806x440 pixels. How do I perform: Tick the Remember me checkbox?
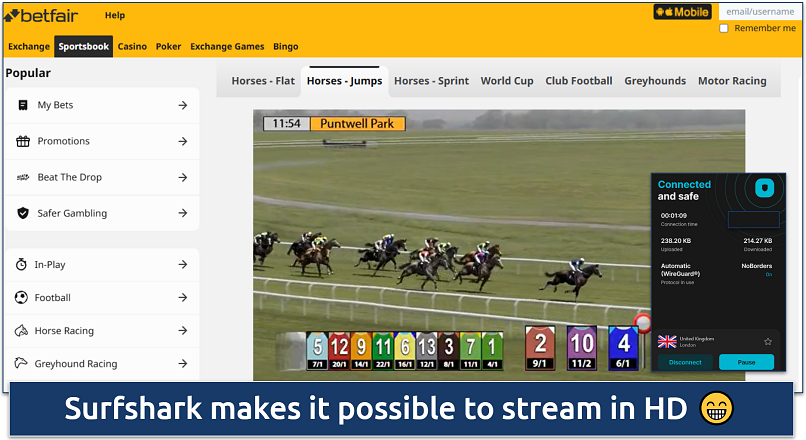(x=724, y=28)
